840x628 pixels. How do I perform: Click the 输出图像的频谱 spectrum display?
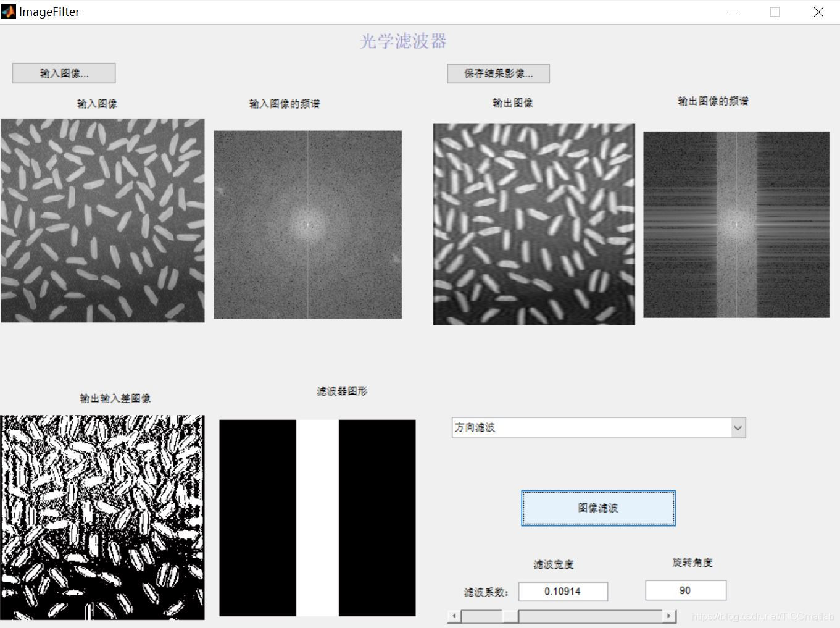pyautogui.click(x=736, y=224)
